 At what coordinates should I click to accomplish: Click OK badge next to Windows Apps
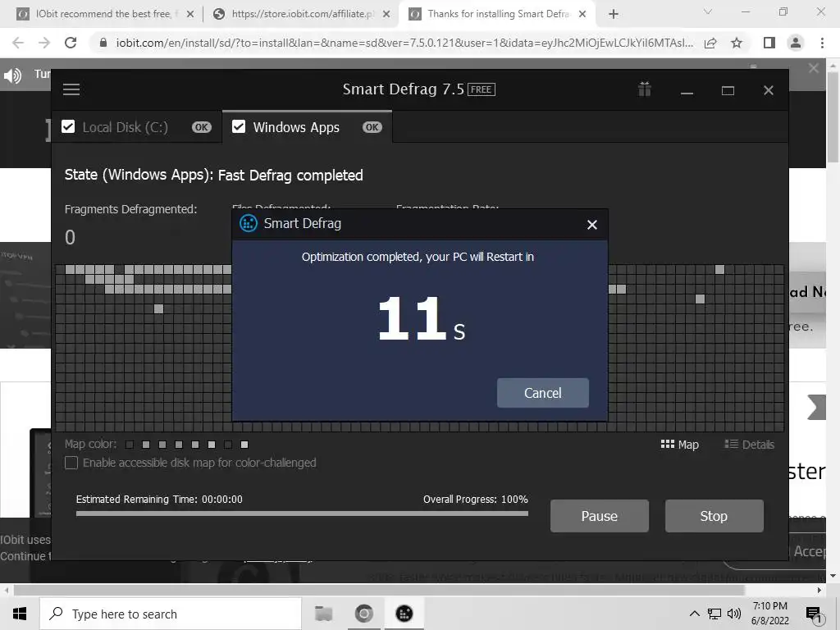click(372, 127)
